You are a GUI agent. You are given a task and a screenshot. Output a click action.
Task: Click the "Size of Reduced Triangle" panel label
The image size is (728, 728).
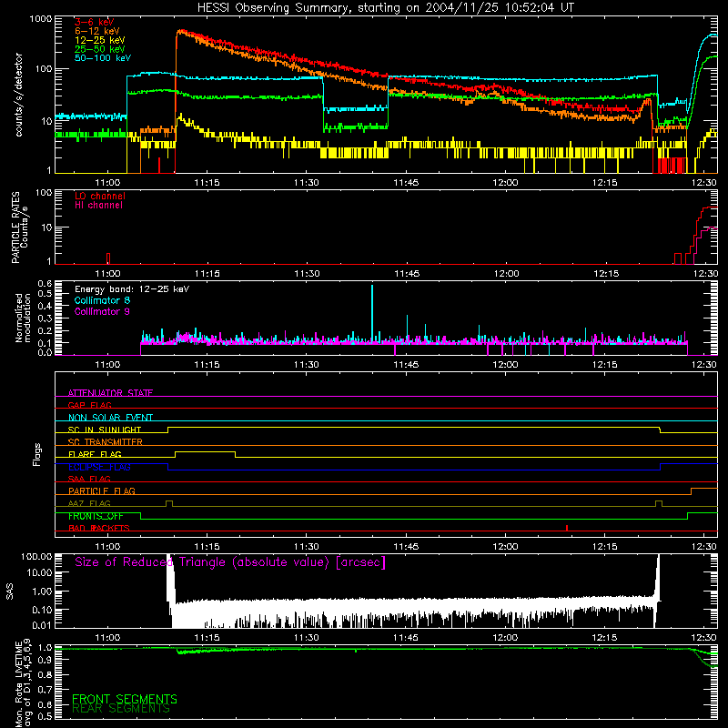pyautogui.click(x=230, y=562)
